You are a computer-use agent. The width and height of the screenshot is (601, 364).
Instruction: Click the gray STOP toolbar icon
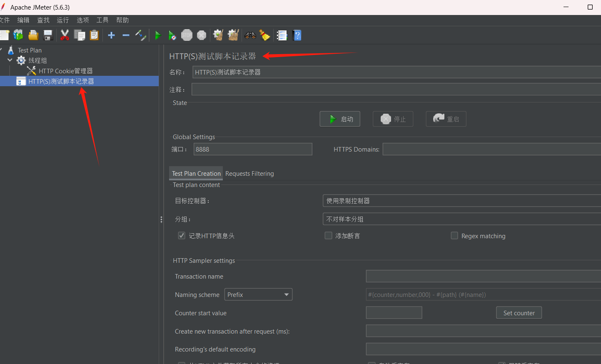tap(187, 35)
